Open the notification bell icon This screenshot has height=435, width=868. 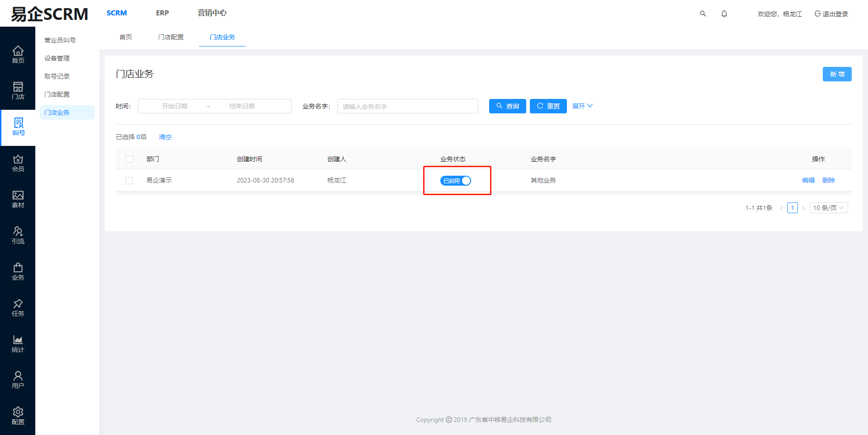pos(724,14)
